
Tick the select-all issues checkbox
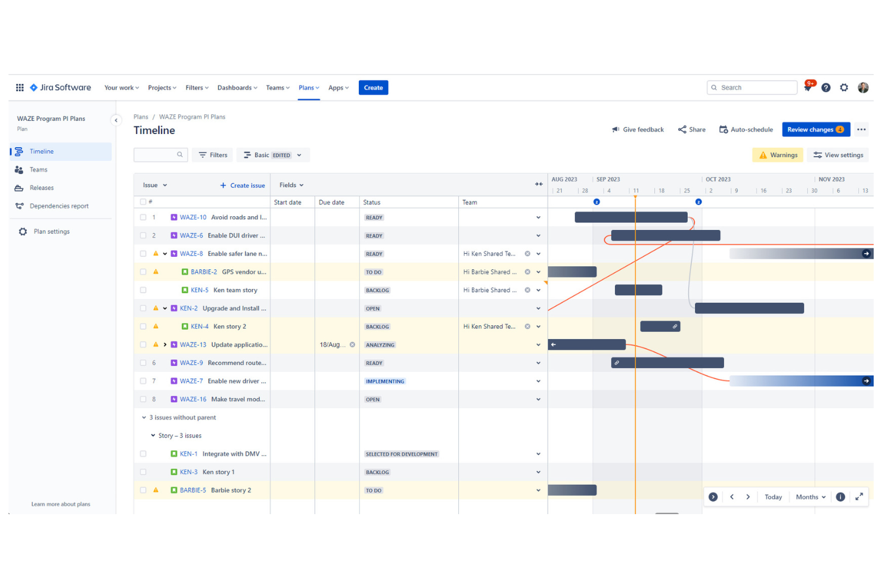143,201
